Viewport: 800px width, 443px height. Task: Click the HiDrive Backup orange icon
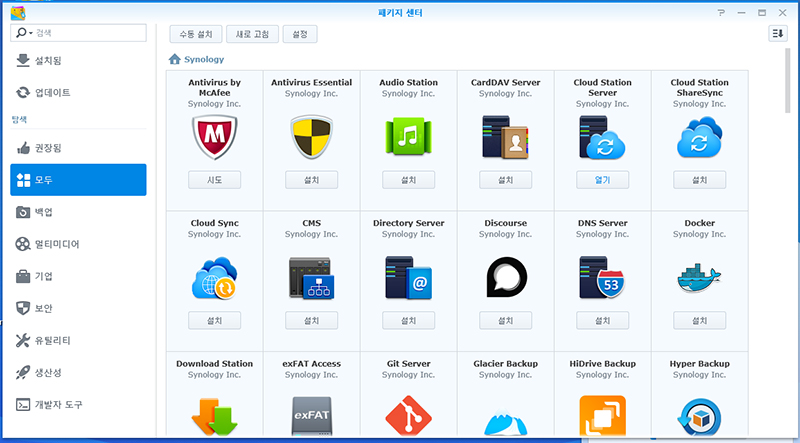pyautogui.click(x=603, y=415)
